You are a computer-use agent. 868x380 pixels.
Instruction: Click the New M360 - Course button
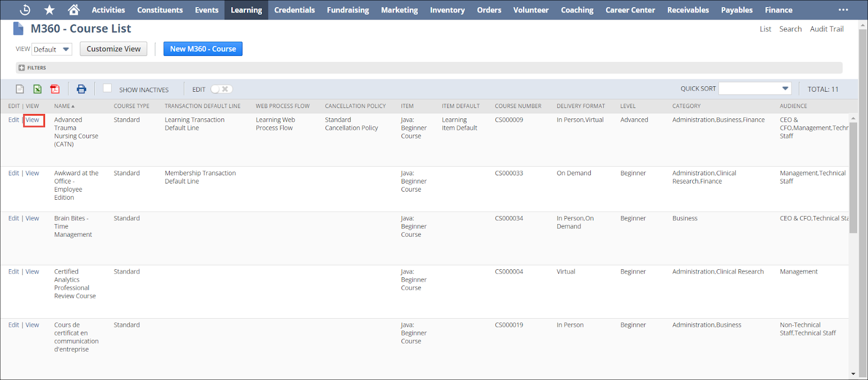coord(203,49)
